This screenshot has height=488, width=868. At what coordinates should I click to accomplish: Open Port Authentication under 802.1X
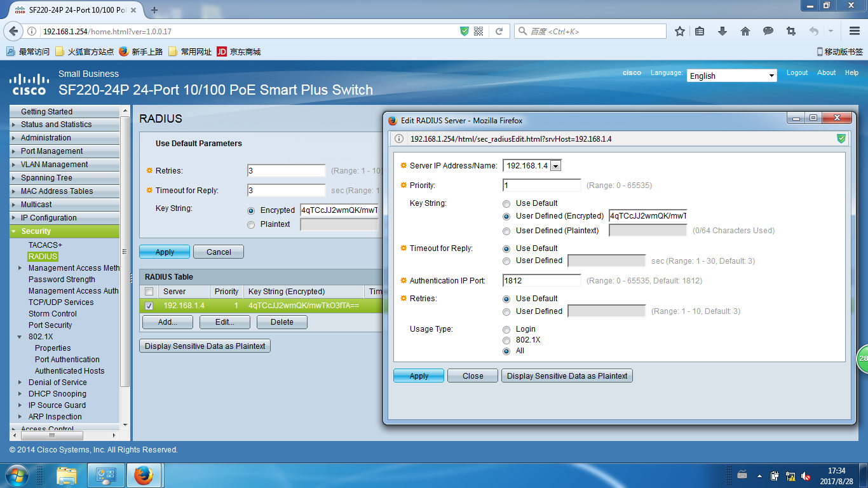[x=67, y=360]
